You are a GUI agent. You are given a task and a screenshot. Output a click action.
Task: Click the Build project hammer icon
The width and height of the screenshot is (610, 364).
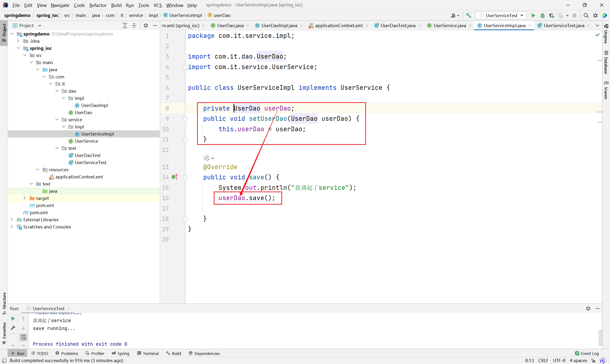pyautogui.click(x=468, y=15)
